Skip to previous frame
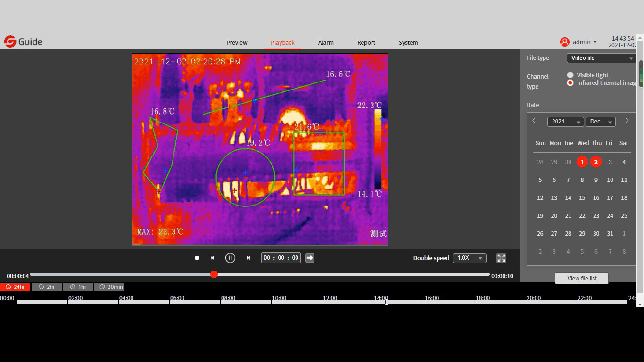644x362 pixels. click(x=212, y=258)
